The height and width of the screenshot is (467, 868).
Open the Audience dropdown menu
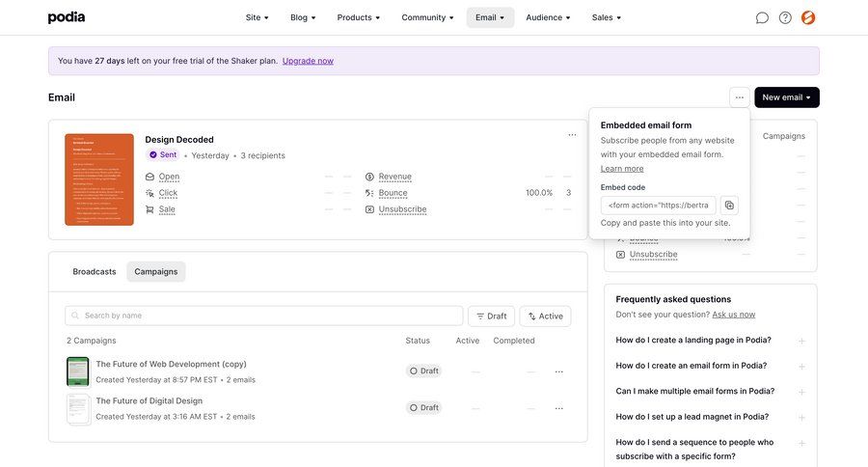548,17
